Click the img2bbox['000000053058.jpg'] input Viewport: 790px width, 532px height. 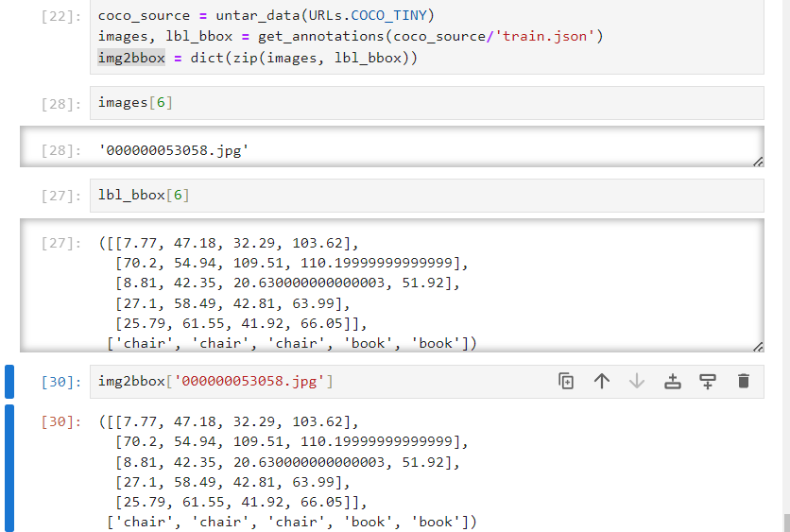(x=215, y=381)
